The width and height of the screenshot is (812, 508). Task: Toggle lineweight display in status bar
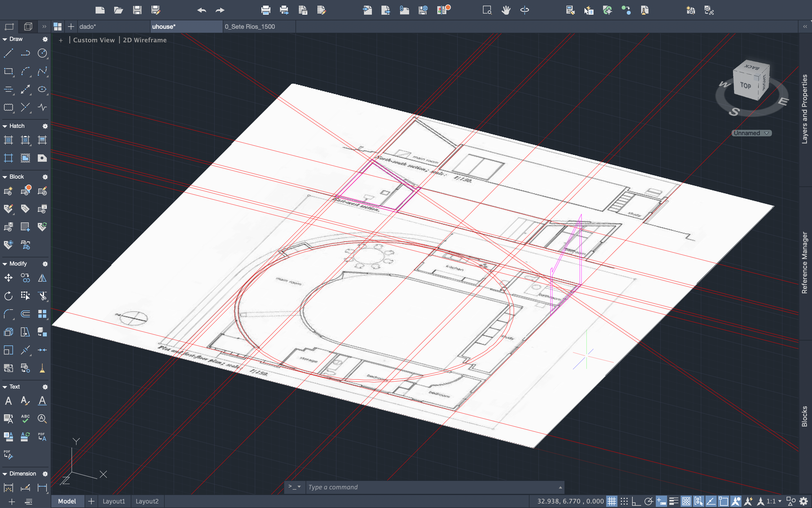click(x=673, y=501)
